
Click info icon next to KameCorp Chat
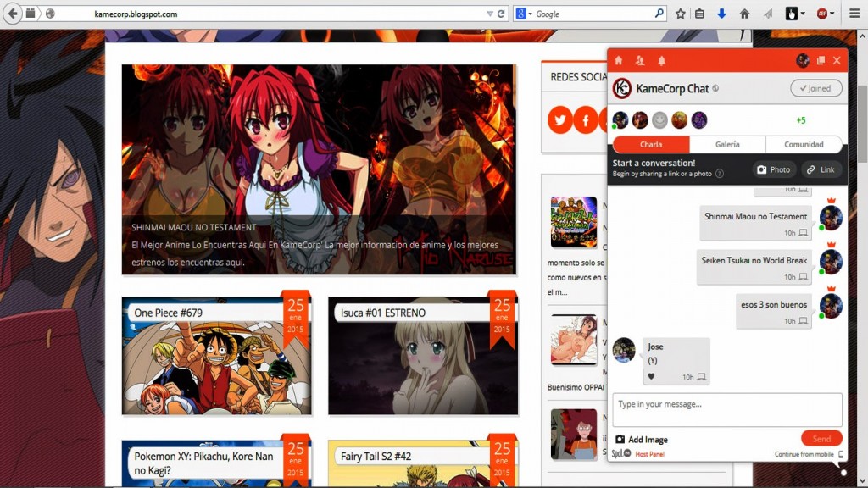click(x=715, y=88)
